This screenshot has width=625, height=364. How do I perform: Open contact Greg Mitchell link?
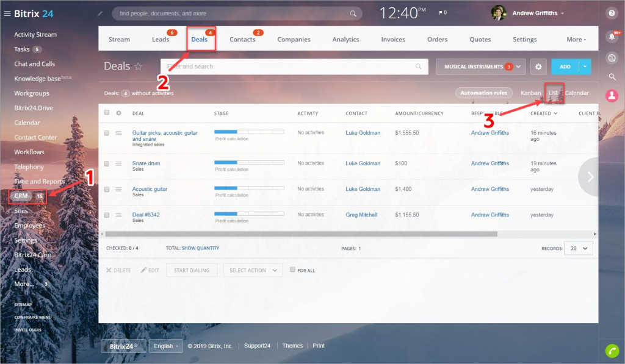click(361, 215)
